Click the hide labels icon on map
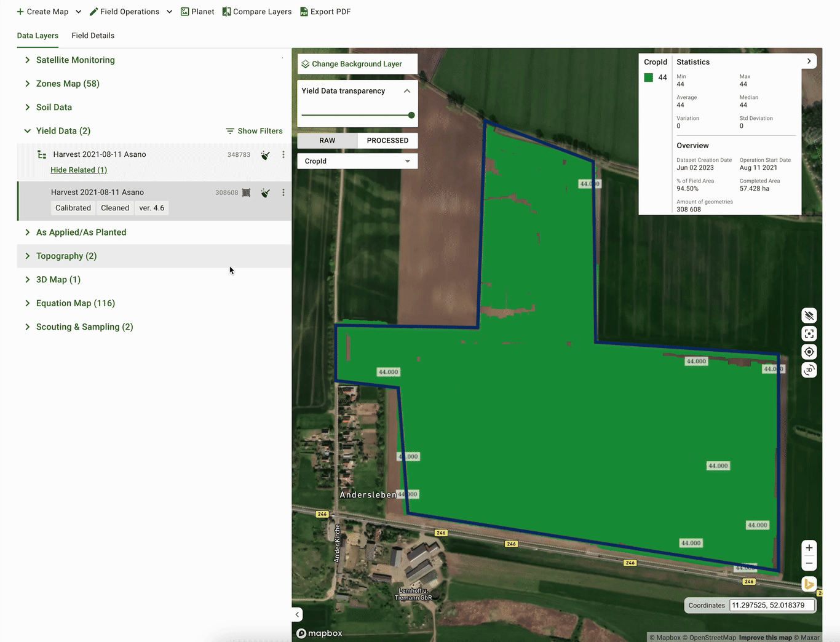840x642 pixels. (809, 315)
